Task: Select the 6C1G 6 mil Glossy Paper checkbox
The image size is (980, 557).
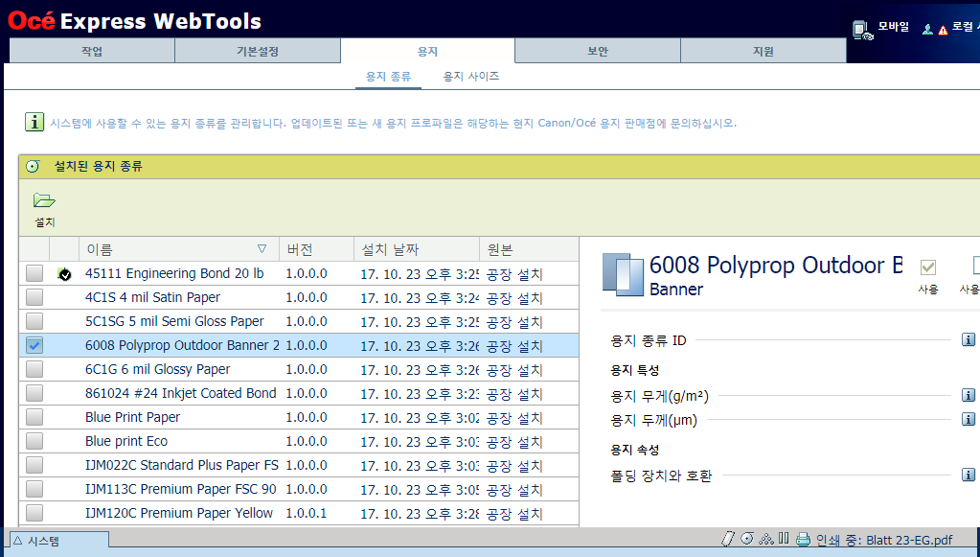Action: (x=34, y=369)
